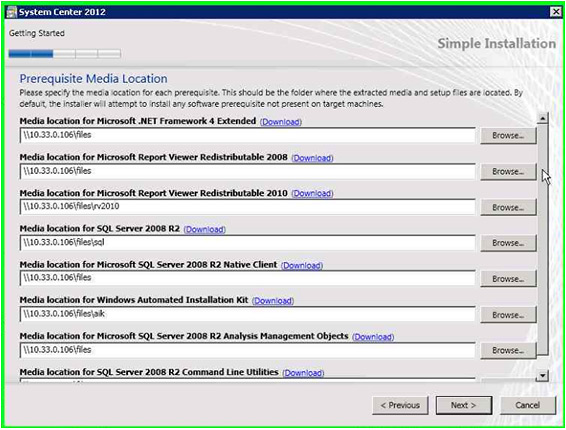Click the Simple Installation label
The height and width of the screenshot is (430, 566).
click(x=497, y=43)
